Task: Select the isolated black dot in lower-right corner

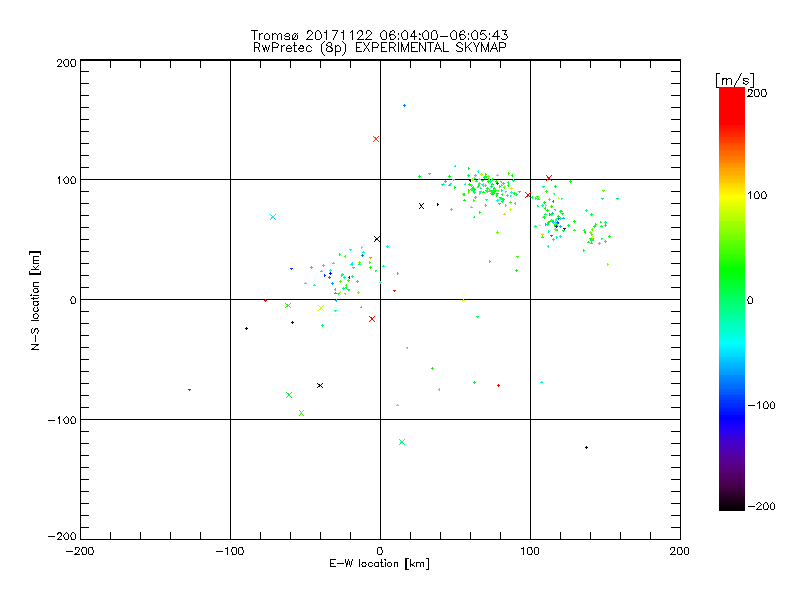Action: coord(586,447)
